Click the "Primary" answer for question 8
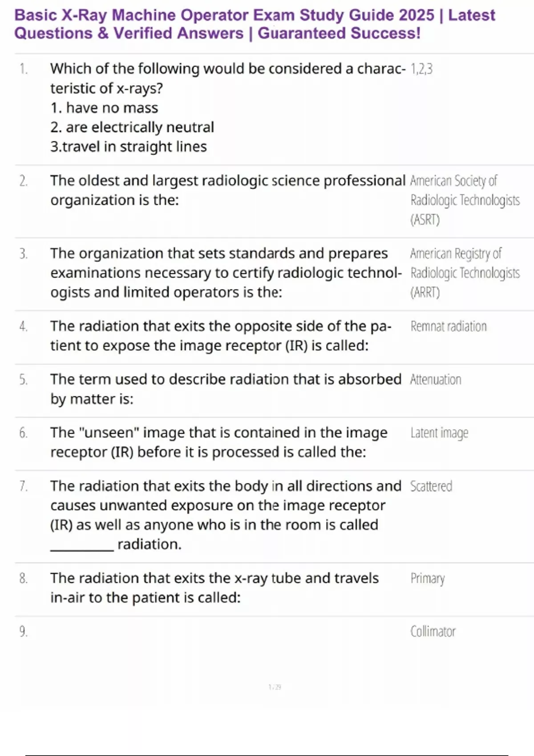 (x=428, y=579)
